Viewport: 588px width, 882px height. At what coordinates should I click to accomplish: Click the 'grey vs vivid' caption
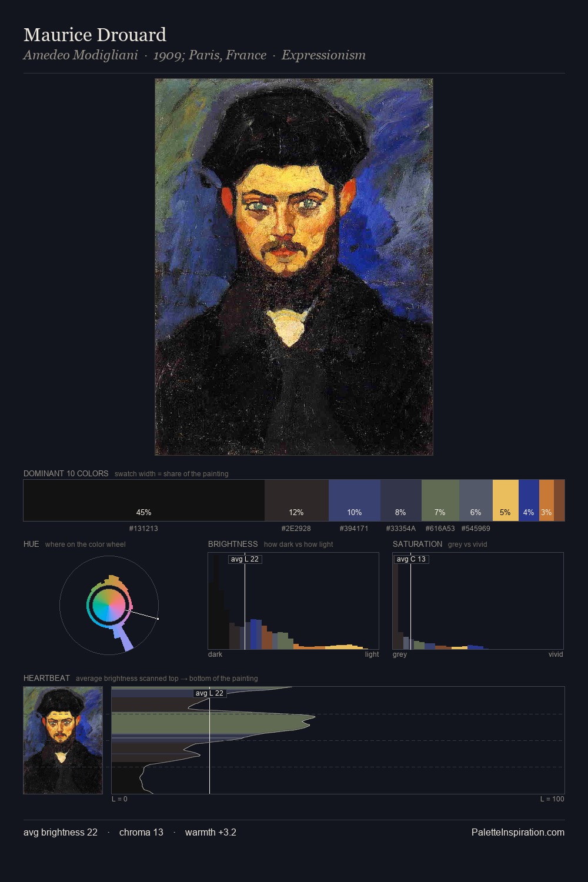[x=467, y=544]
